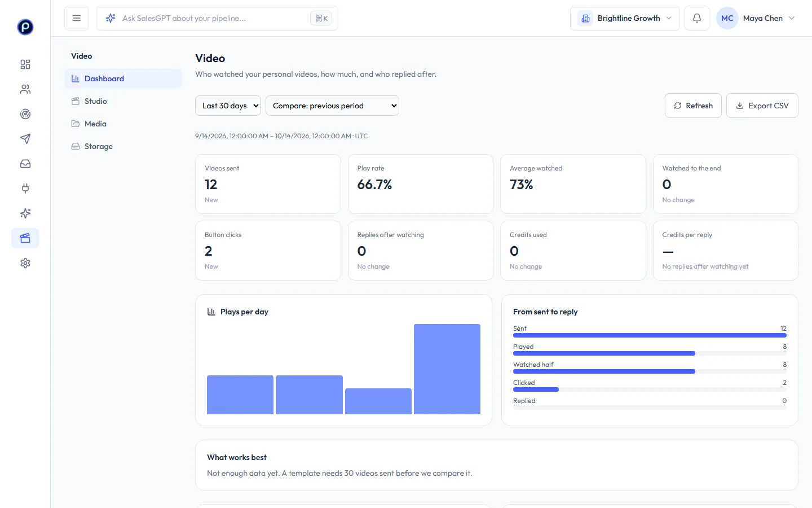Open the plug integrations icon in sidebar
Viewport: 812px width, 508px height.
(25, 189)
